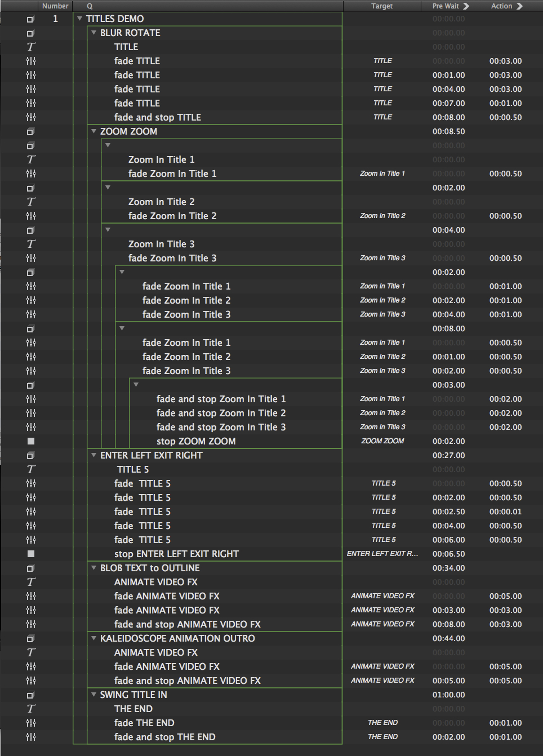Click the fade cue icon for "fade THE END"

point(30,723)
